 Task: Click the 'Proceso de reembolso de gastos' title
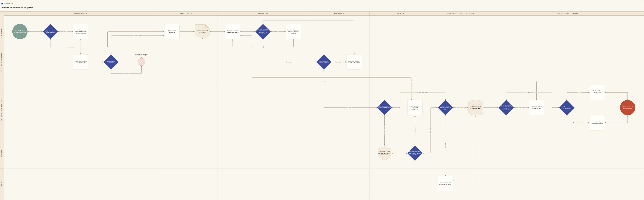pyautogui.click(x=17, y=8)
